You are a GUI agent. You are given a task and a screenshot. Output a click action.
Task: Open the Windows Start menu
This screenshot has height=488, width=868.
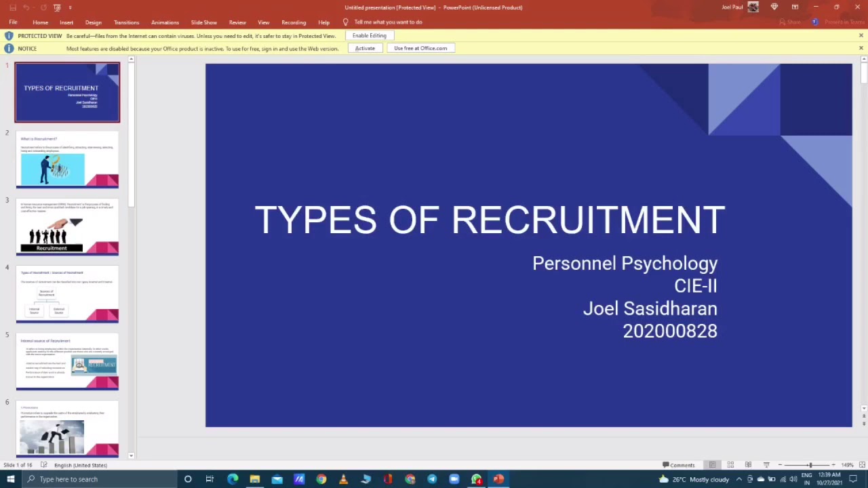[x=10, y=479]
